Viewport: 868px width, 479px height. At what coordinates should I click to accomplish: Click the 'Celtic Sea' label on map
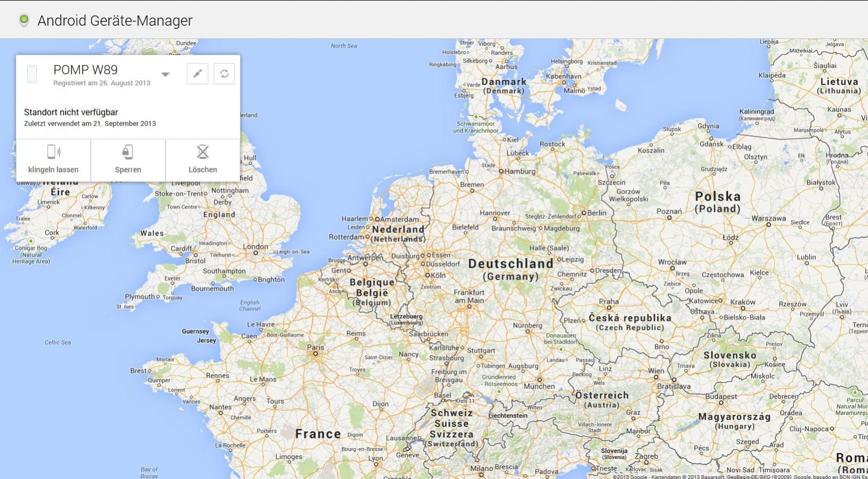[x=58, y=342]
